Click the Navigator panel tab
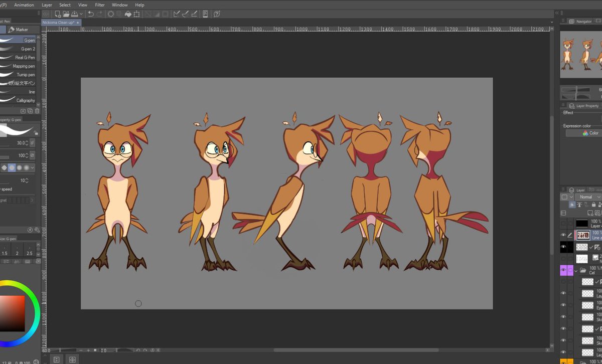 [580, 22]
